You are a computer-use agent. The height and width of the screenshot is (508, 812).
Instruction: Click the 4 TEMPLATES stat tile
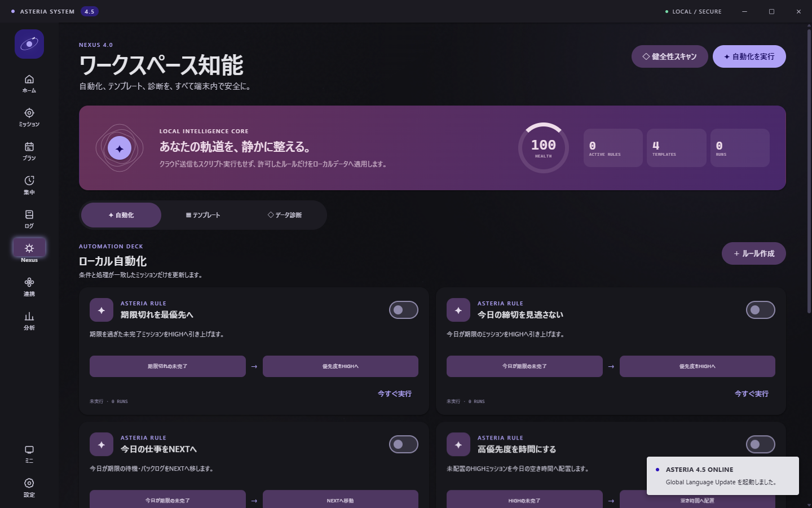(677, 148)
